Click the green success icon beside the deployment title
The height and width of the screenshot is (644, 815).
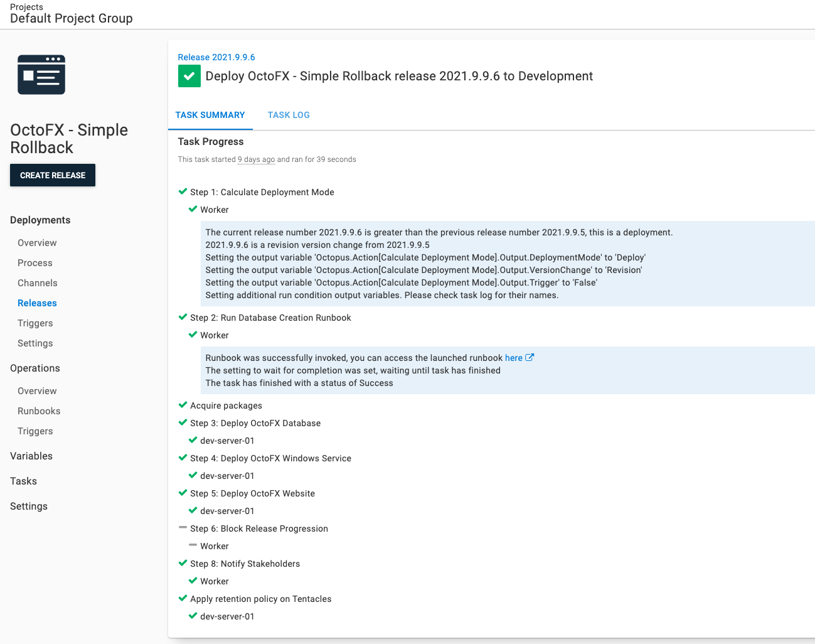[x=189, y=75]
